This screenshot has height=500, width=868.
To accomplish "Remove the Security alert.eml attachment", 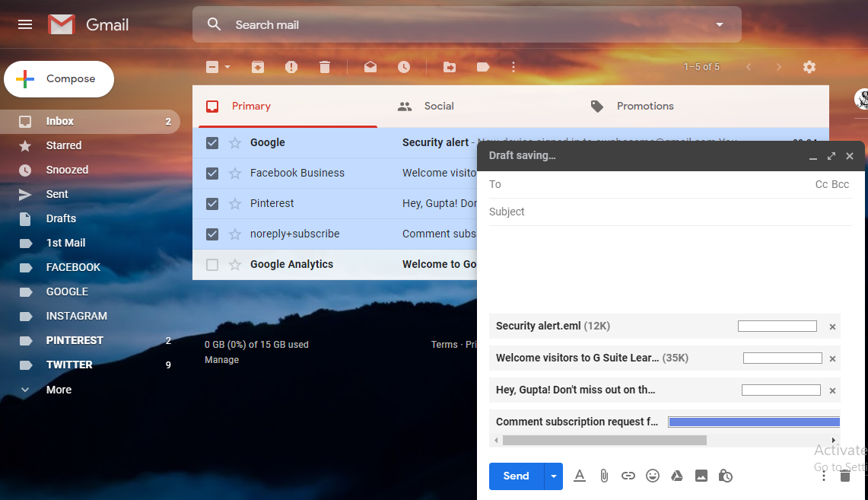I will (832, 326).
